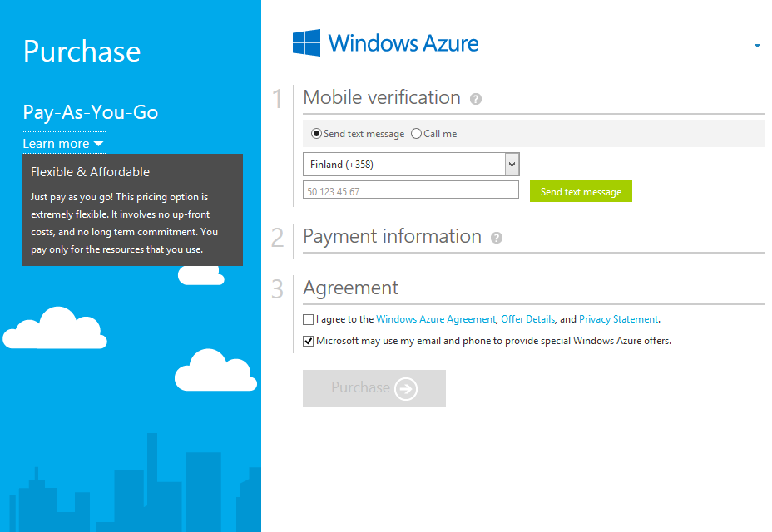Open the Privacy Statement link
772x532 pixels.
[x=618, y=319]
